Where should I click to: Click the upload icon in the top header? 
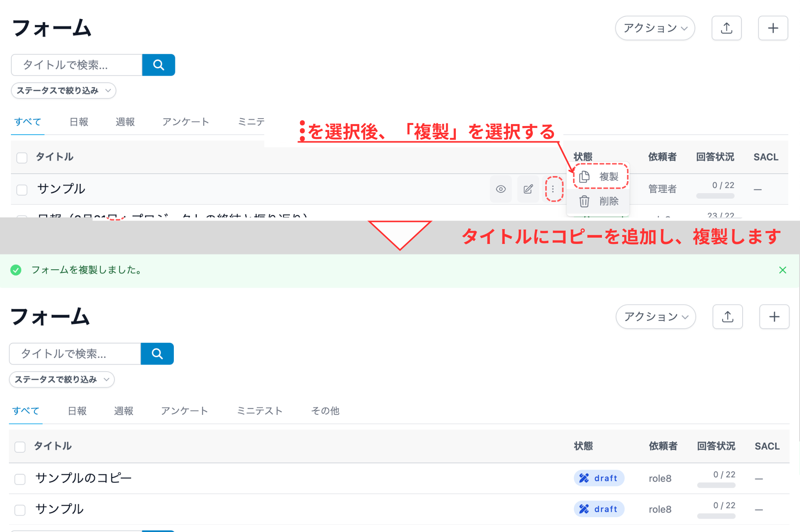click(727, 28)
